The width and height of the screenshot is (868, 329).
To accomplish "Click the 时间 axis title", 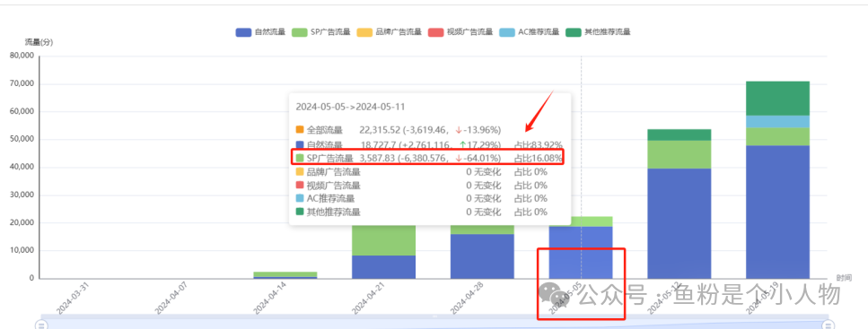I will click(844, 278).
